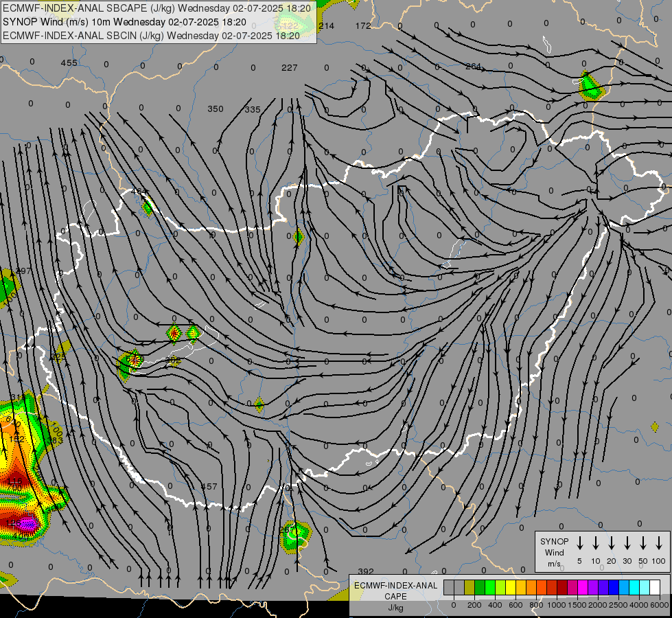Choose the pure blue CAPE legend swatch
The image size is (672, 618).
614,587
